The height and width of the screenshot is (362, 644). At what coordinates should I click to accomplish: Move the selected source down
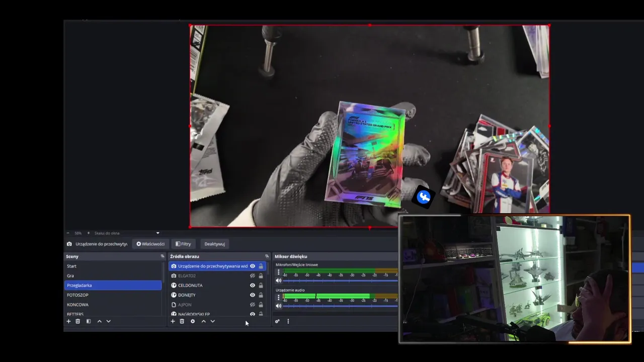[x=212, y=321]
